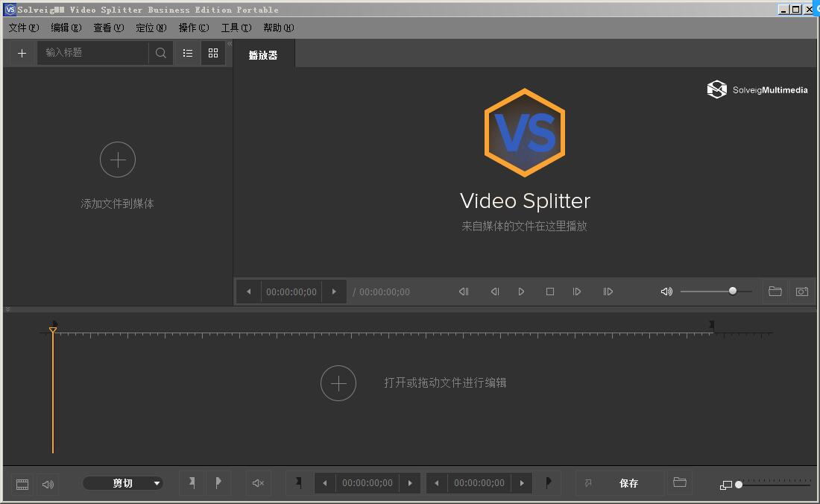Open the 定位(N) menu
Image resolution: width=820 pixels, height=504 pixels.
[151, 28]
